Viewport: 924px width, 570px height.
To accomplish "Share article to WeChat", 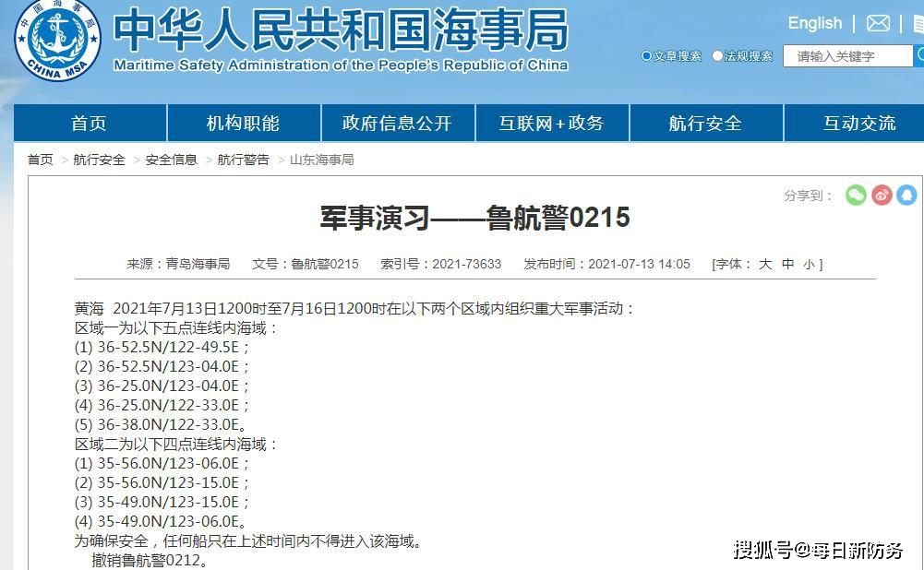I will click(856, 195).
